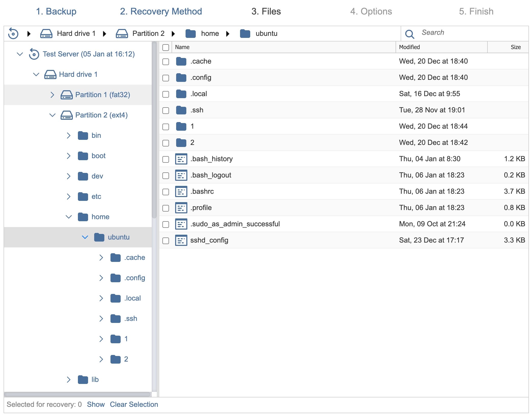Click the ubuntu folder icon in breadcrumb

(x=245, y=33)
